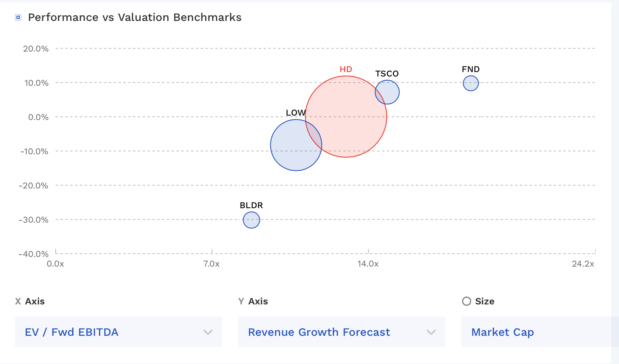The width and height of the screenshot is (619, 364).
Task: Click the LOW ticker label
Action: [295, 113]
